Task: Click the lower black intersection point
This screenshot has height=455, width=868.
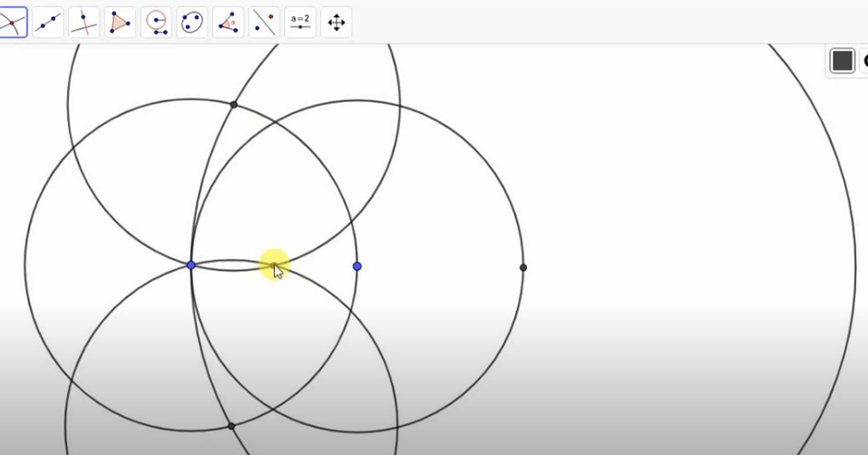Action: (x=231, y=426)
